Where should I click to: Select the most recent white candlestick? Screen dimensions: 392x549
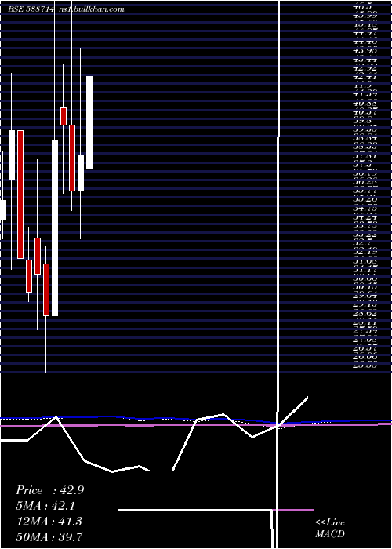pyautogui.click(x=89, y=122)
